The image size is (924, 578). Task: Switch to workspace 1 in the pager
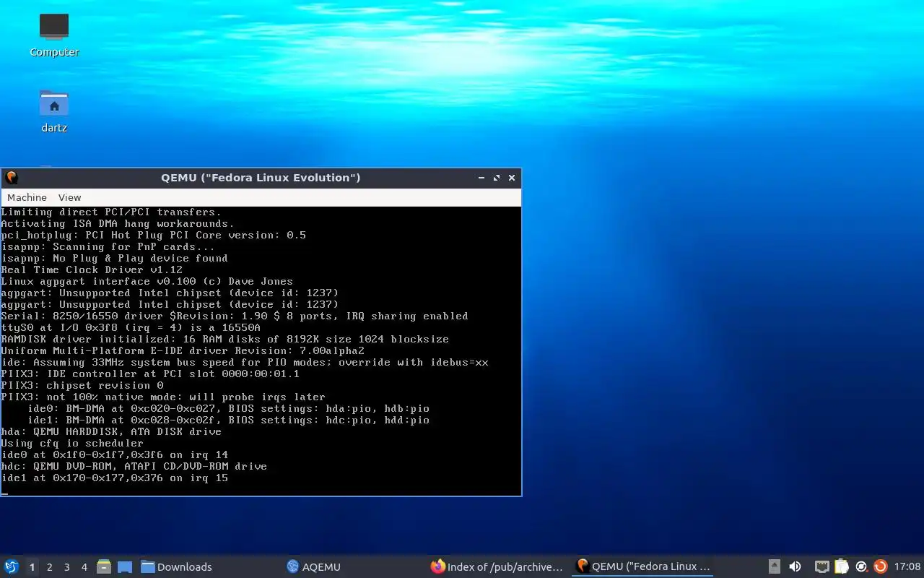pos(32,567)
